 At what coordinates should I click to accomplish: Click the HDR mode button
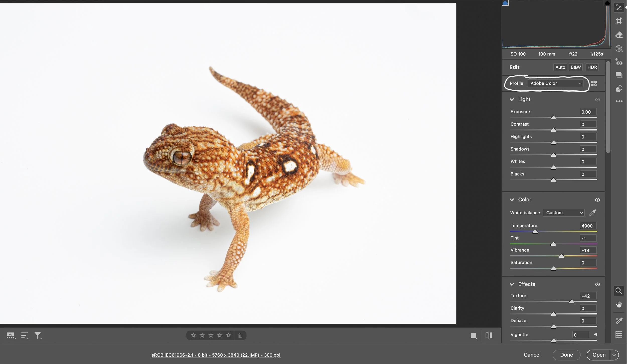[x=592, y=67]
